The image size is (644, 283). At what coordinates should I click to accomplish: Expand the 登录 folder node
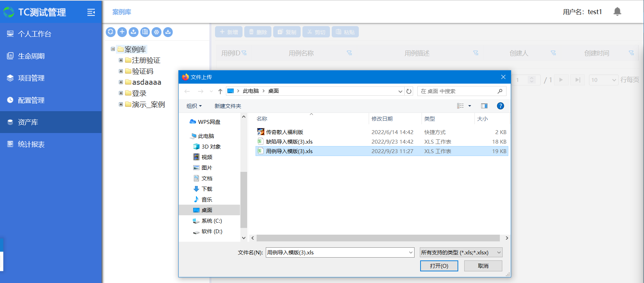(x=121, y=93)
